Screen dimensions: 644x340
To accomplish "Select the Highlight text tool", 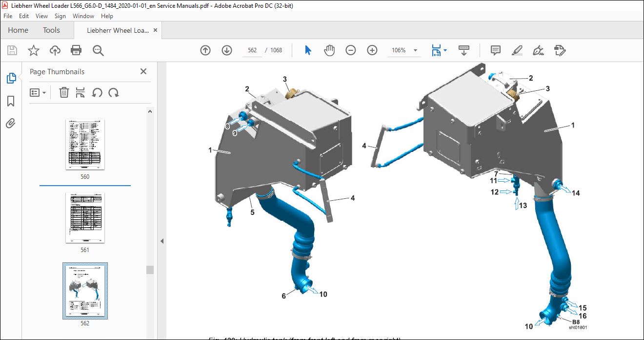I will point(517,50).
